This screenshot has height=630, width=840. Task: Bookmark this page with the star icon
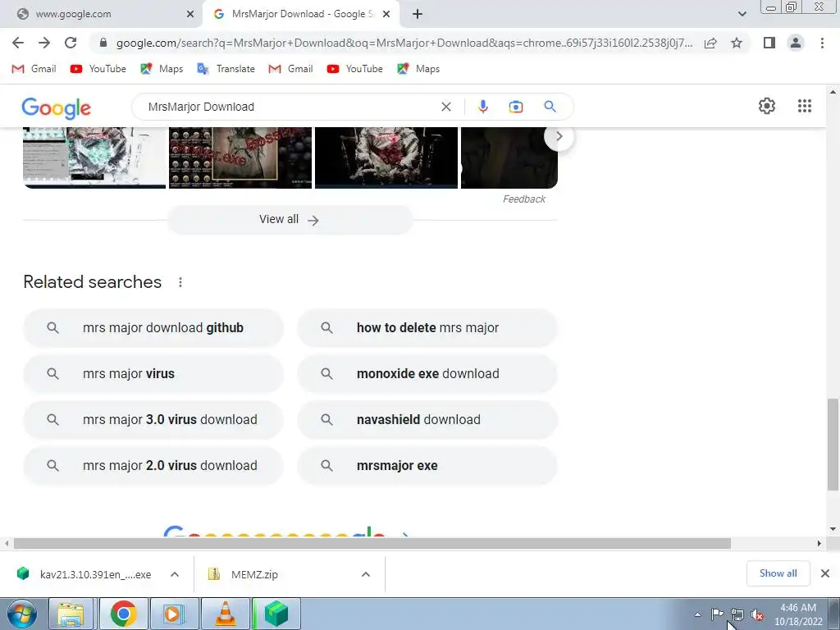pyautogui.click(x=737, y=43)
